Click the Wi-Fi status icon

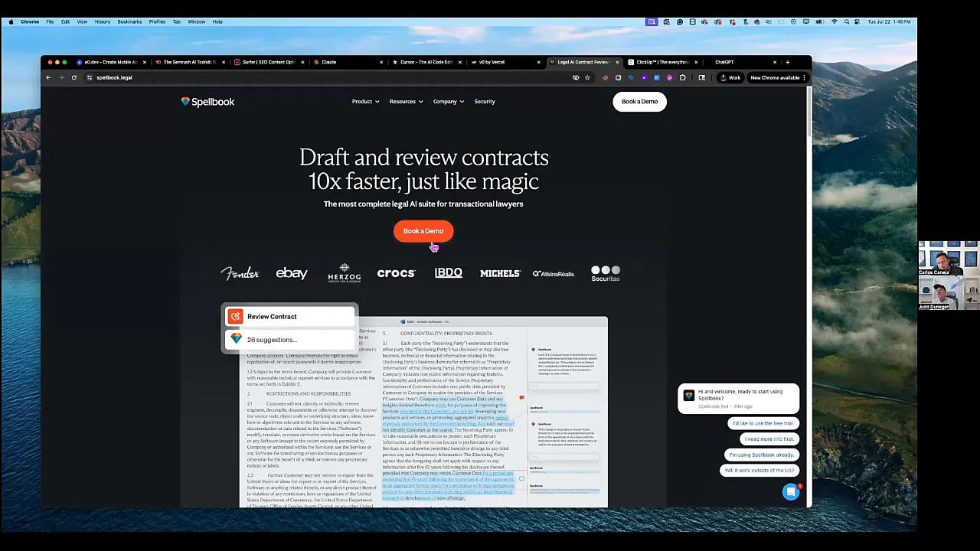click(834, 22)
